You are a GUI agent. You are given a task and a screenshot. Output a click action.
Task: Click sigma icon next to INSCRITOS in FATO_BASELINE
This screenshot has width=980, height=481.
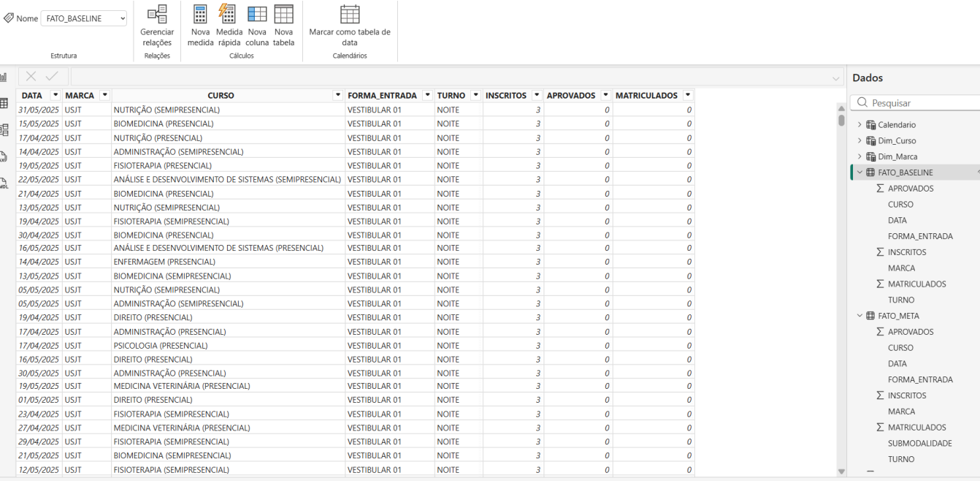tap(880, 252)
